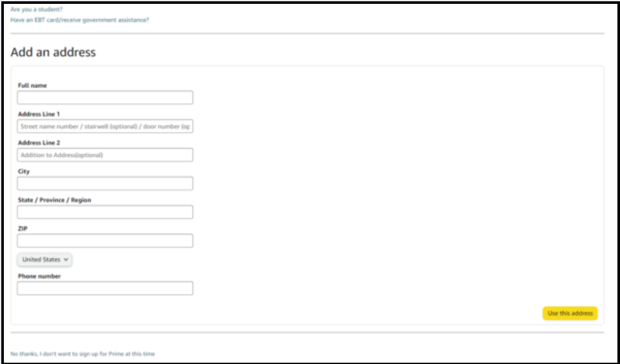Click the 'Full name' field label
This screenshot has height=364, width=620.
pyautogui.click(x=32, y=86)
